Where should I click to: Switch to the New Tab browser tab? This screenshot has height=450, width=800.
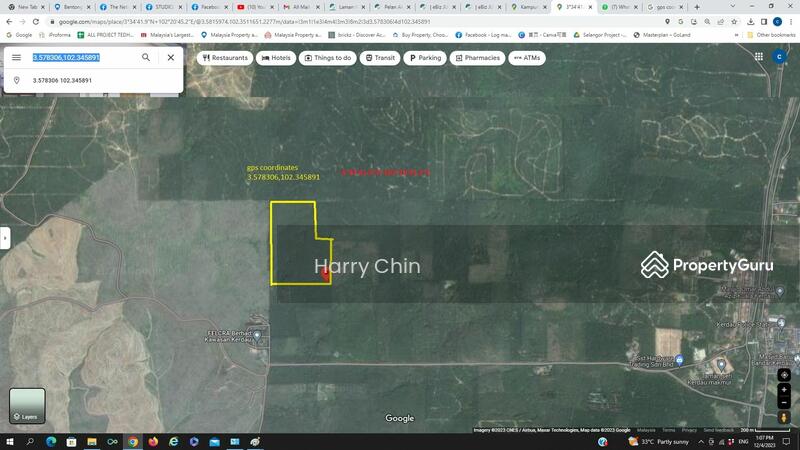tap(25, 7)
